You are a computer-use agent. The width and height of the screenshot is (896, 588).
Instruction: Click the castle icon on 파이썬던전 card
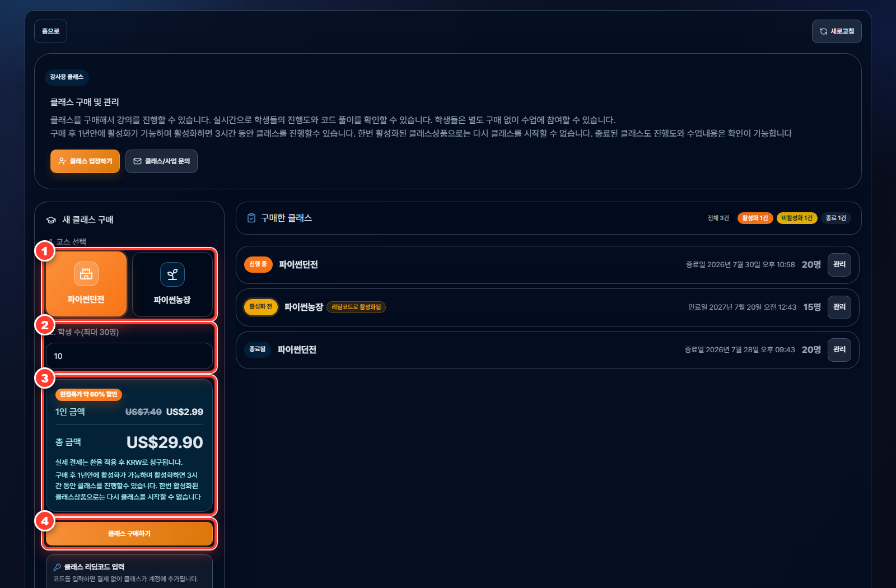pos(86,274)
